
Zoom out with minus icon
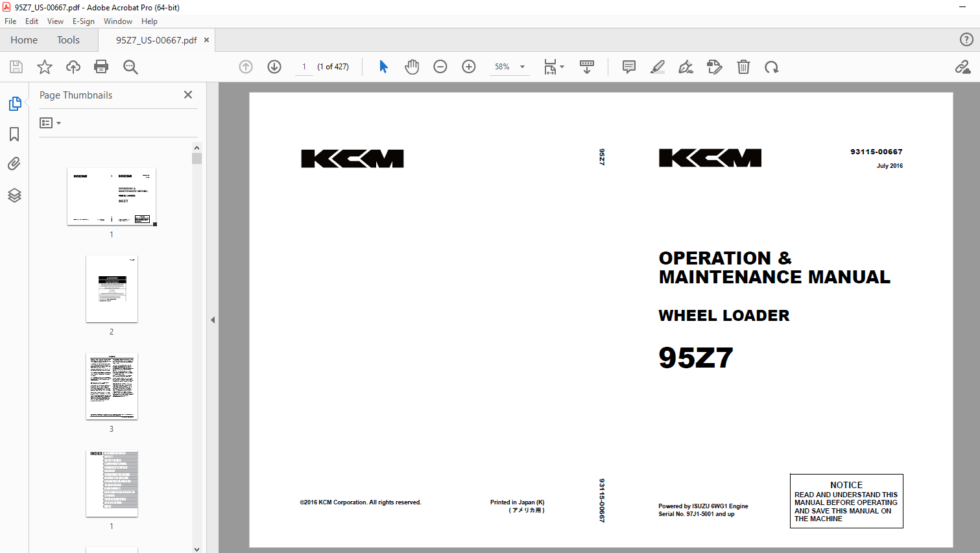(440, 67)
